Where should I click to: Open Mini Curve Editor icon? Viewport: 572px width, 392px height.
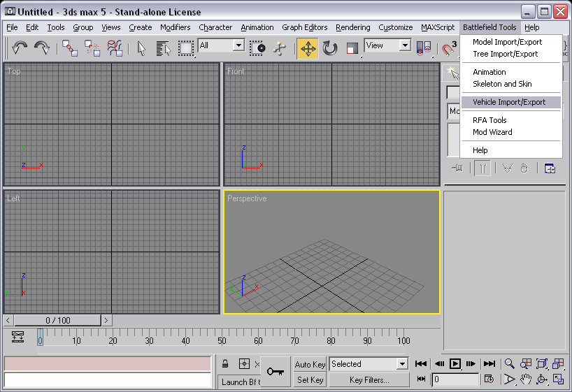pyautogui.click(x=17, y=337)
